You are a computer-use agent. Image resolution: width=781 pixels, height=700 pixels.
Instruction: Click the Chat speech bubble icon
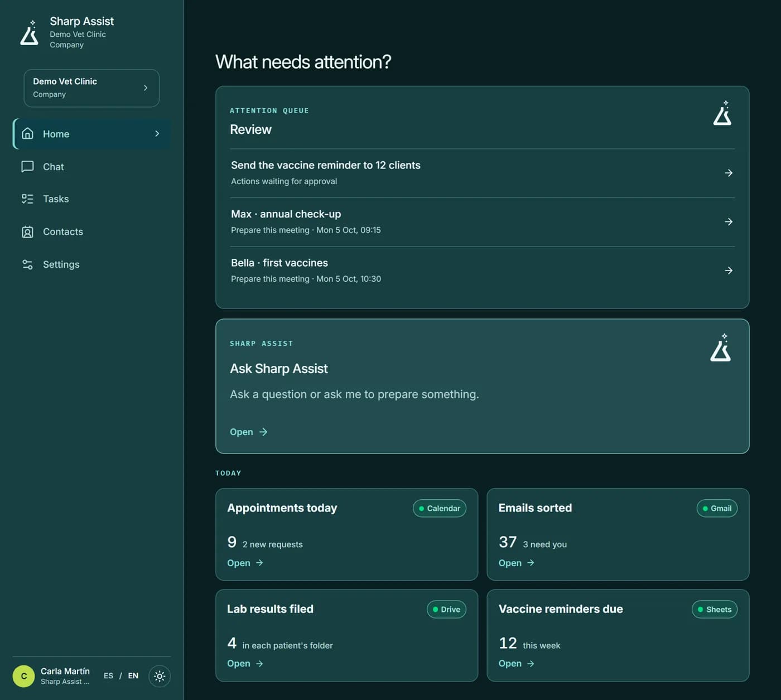coord(27,167)
